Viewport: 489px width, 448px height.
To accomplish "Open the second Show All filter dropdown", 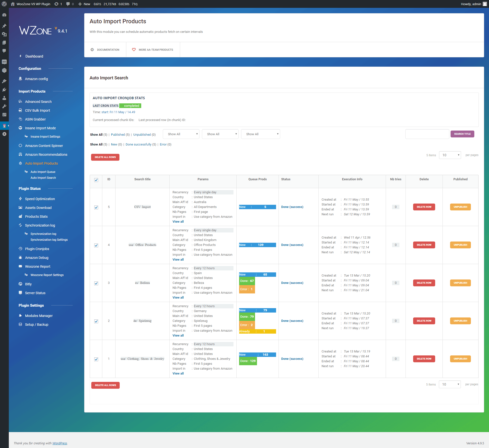I will coord(220,134).
